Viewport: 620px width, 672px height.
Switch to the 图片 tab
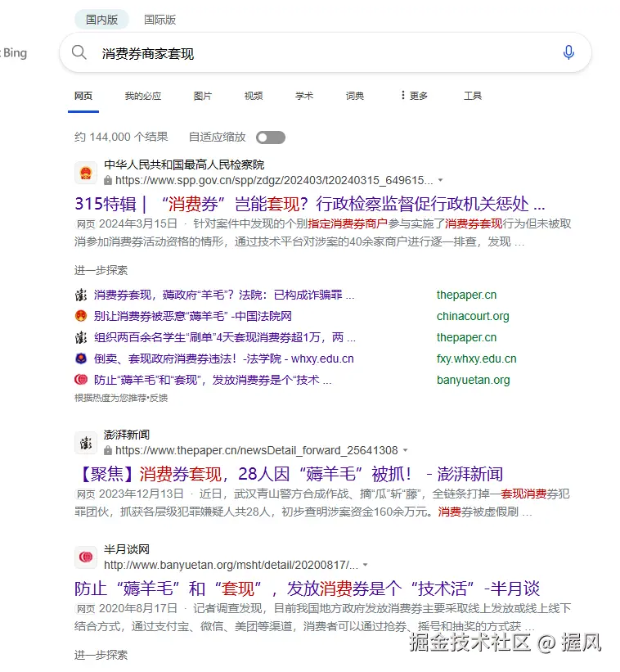click(203, 96)
